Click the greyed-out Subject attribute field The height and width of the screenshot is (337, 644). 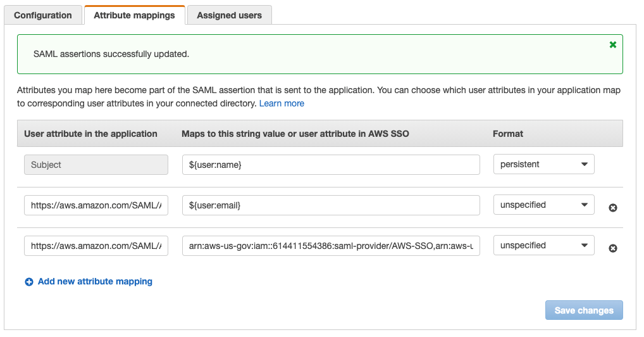(x=96, y=165)
